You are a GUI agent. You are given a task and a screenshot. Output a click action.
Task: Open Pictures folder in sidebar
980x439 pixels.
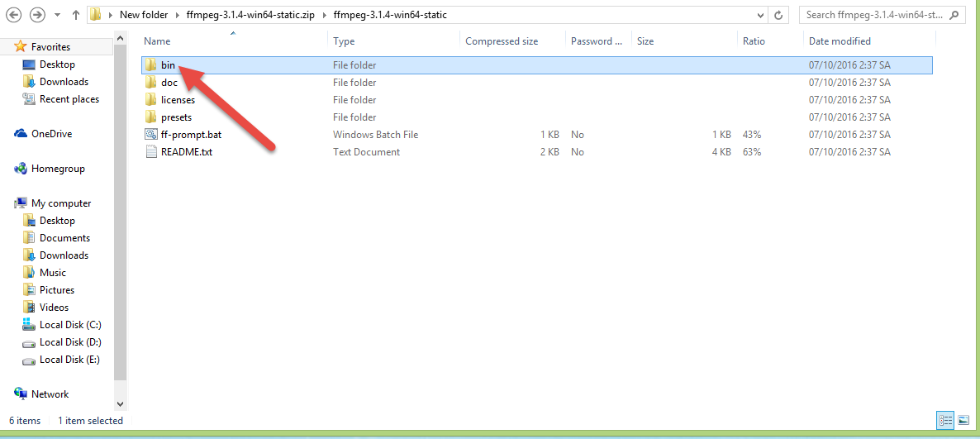57,291
